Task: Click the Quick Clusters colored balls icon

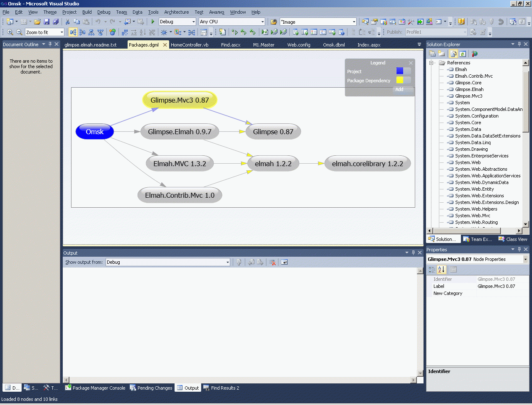Action: point(112,32)
